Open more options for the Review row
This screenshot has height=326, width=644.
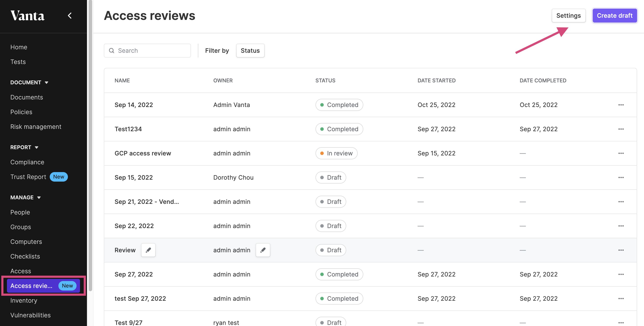(621, 250)
